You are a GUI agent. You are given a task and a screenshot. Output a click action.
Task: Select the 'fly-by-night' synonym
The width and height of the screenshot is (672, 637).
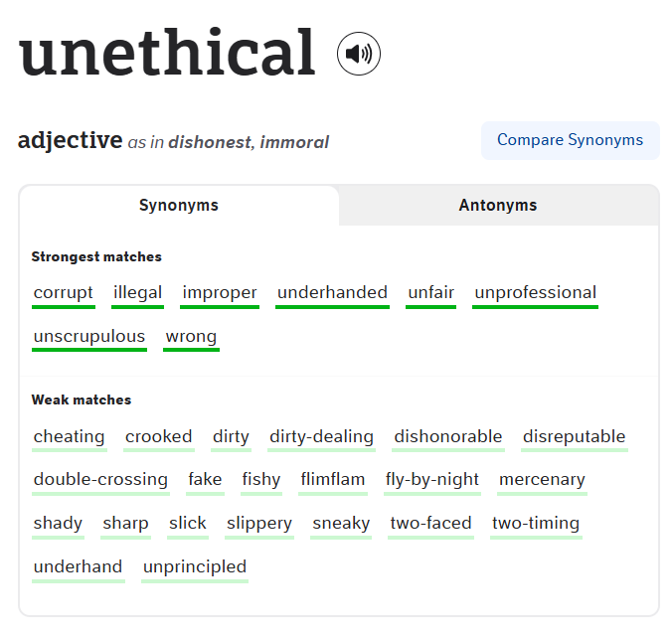(x=431, y=480)
